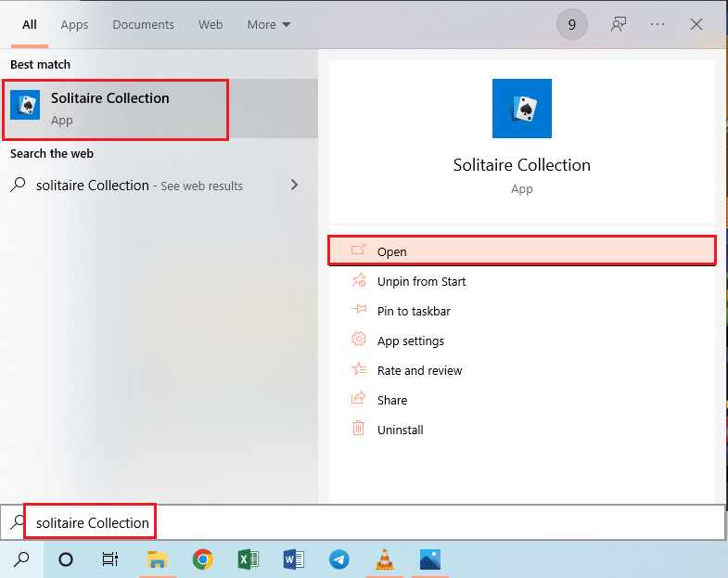This screenshot has width=728, height=578.
Task: Click the Rate and review star icon
Action: pyautogui.click(x=358, y=368)
